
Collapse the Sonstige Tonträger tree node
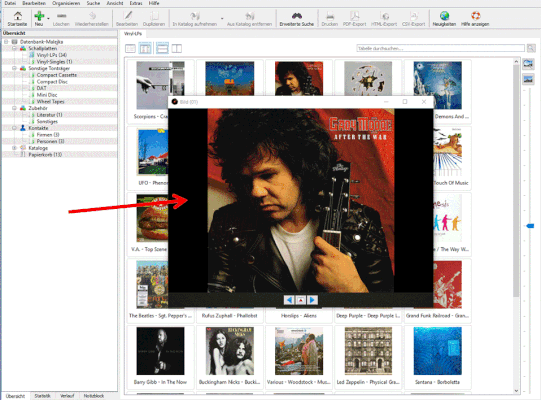14,68
